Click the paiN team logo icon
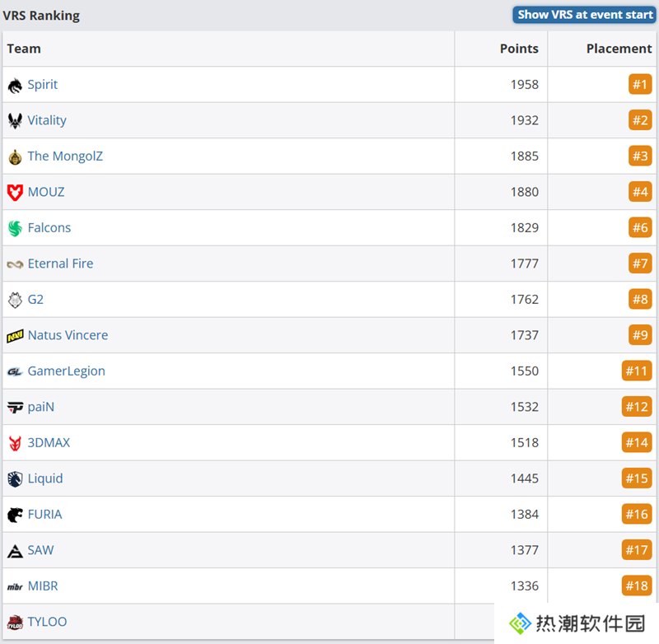 pyautogui.click(x=15, y=408)
